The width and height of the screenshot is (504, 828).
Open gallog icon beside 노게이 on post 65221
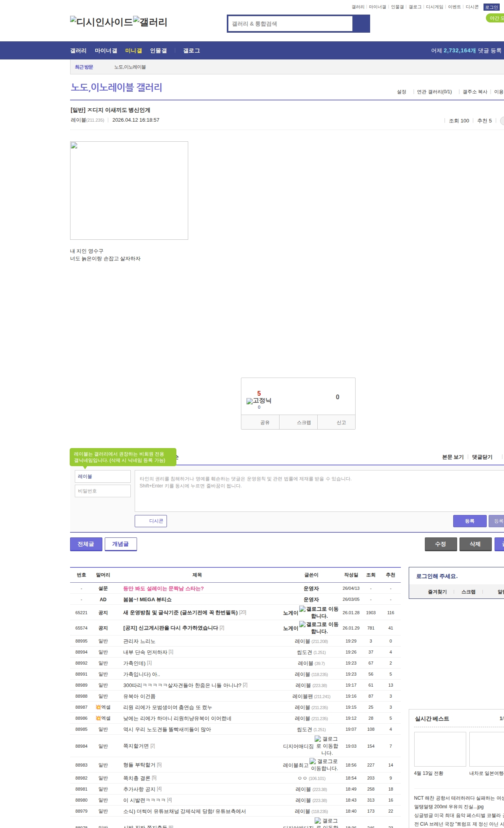(x=302, y=609)
